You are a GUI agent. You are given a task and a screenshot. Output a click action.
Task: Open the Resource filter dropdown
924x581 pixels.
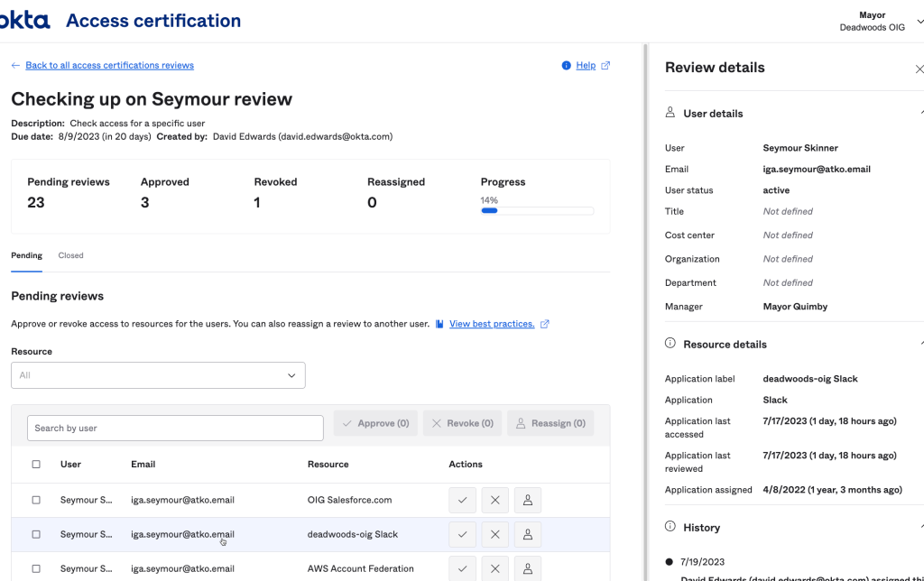click(158, 375)
